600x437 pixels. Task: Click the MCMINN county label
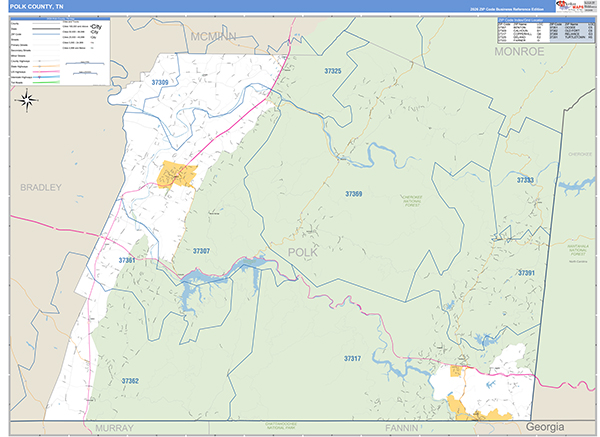pos(213,37)
